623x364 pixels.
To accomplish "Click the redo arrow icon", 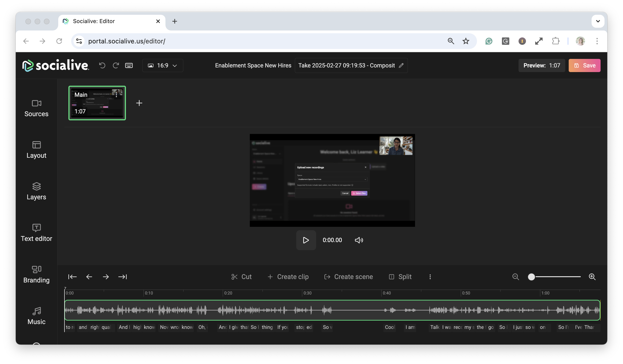I will coord(116,66).
